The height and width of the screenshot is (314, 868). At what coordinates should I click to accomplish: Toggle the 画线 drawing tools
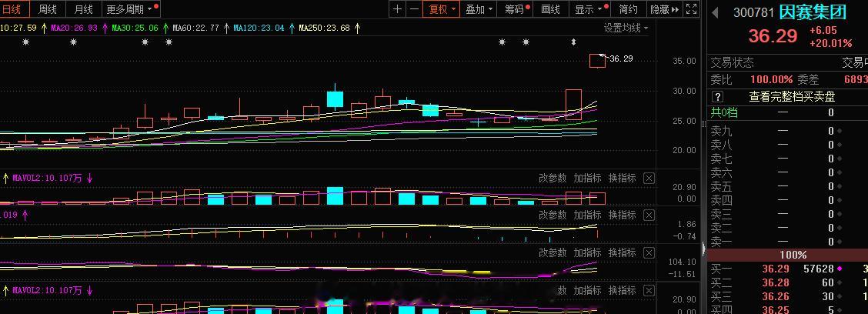pyautogui.click(x=550, y=9)
